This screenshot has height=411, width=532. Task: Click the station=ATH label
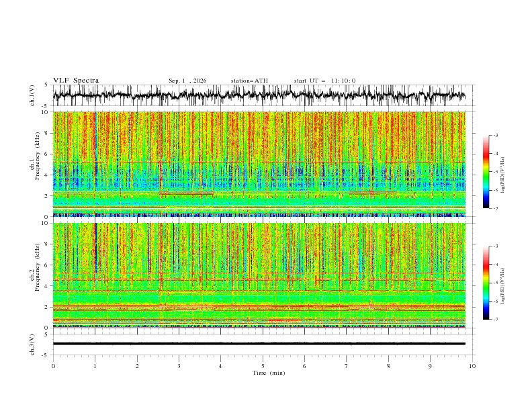249,81
